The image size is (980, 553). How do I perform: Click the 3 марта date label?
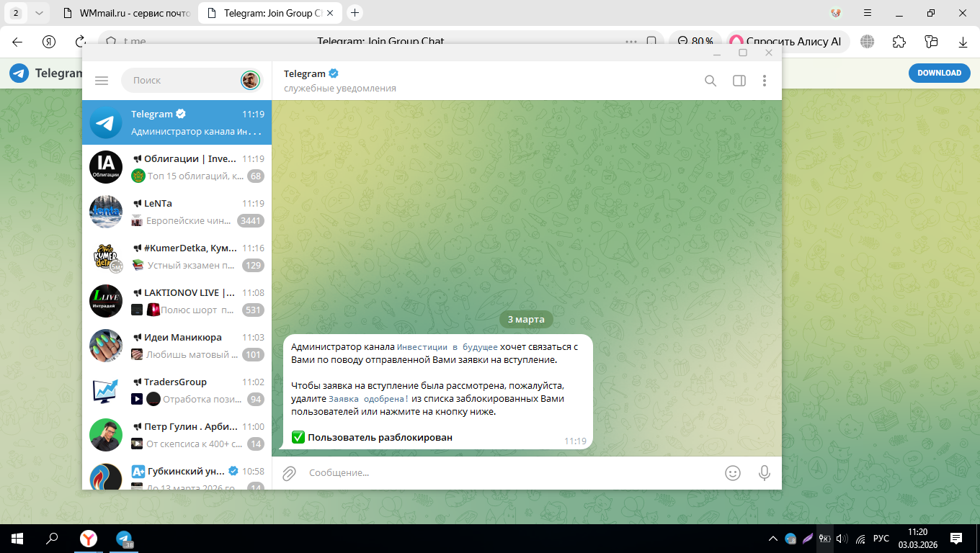(526, 319)
